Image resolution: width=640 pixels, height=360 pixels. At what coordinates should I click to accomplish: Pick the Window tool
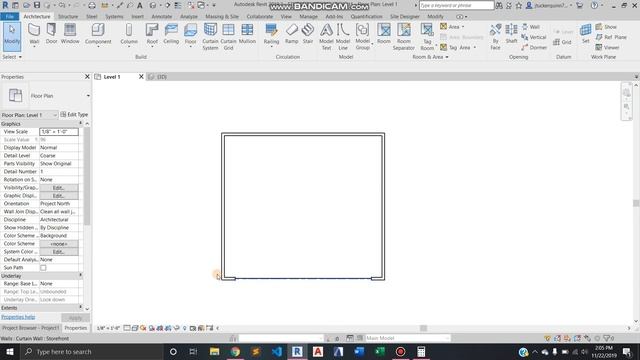click(70, 34)
